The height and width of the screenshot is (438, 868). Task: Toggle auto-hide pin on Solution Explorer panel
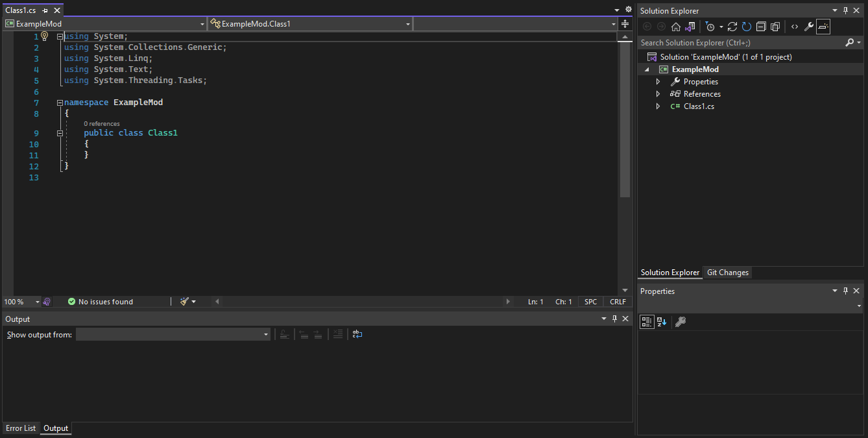(845, 10)
